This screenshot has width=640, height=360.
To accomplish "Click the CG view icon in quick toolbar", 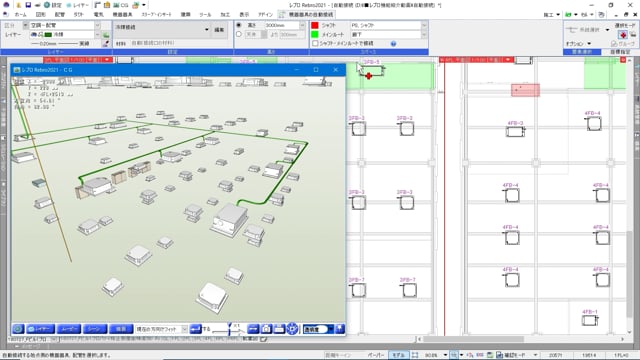I will 120,5.
